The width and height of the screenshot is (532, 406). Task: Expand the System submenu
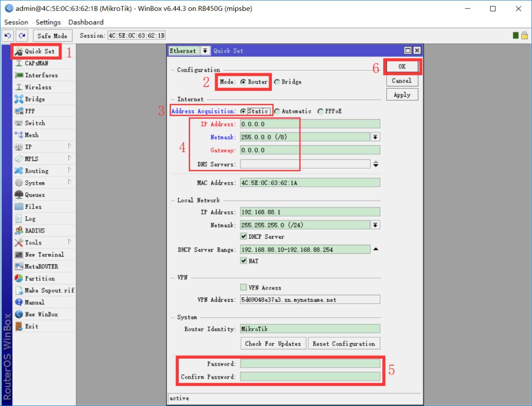click(x=69, y=182)
